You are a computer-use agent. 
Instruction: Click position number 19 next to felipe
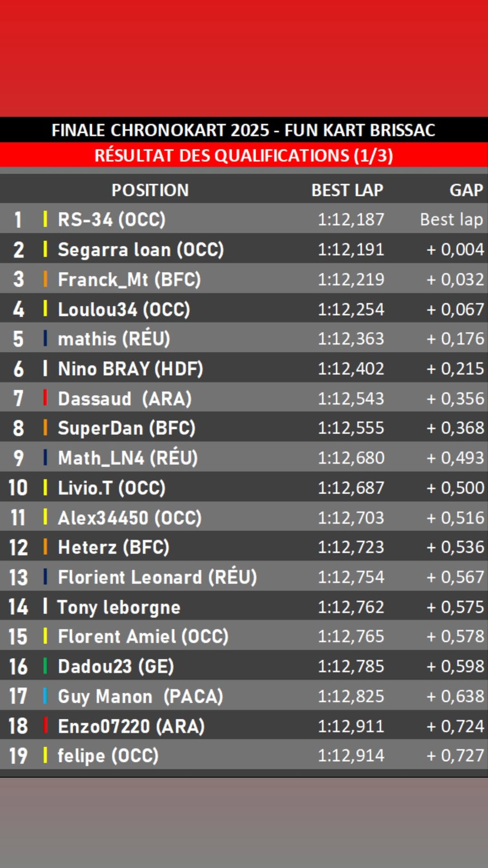19,756
